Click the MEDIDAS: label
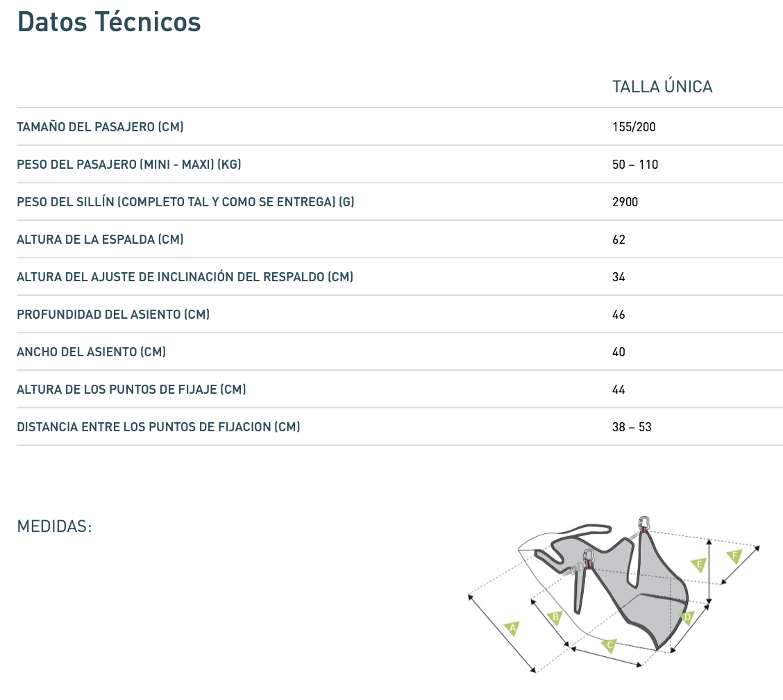The width and height of the screenshot is (783, 700). (54, 526)
